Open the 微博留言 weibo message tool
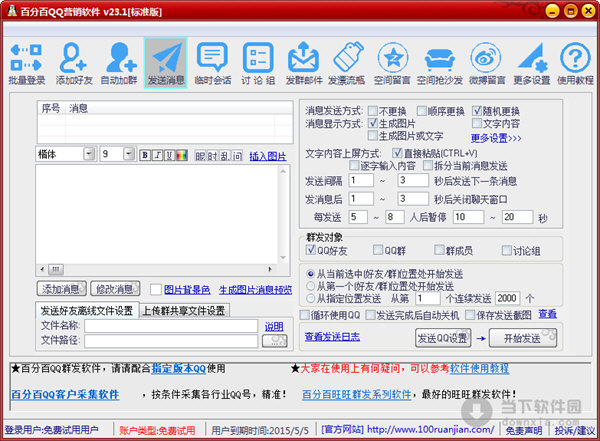The width and height of the screenshot is (600, 441). coord(487,64)
